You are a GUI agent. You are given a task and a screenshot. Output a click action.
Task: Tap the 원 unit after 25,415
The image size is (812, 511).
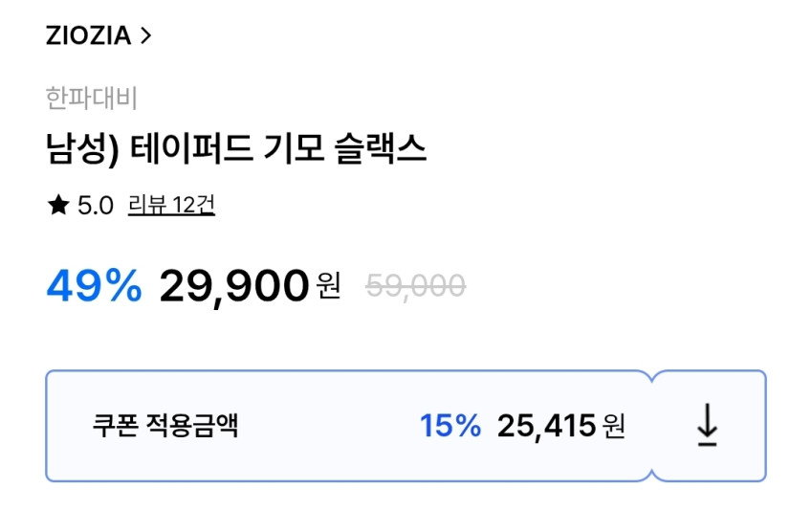point(613,426)
